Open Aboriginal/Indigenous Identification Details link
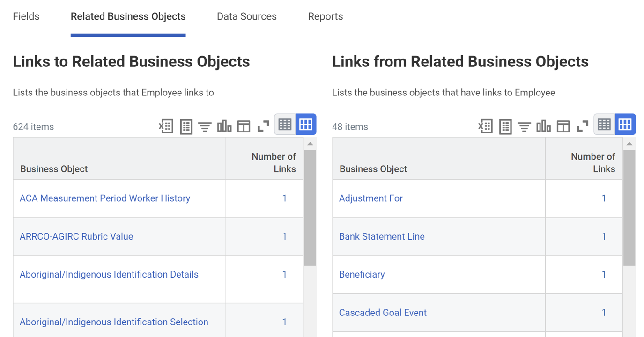Viewport: 644px width, 337px height. pos(109,274)
